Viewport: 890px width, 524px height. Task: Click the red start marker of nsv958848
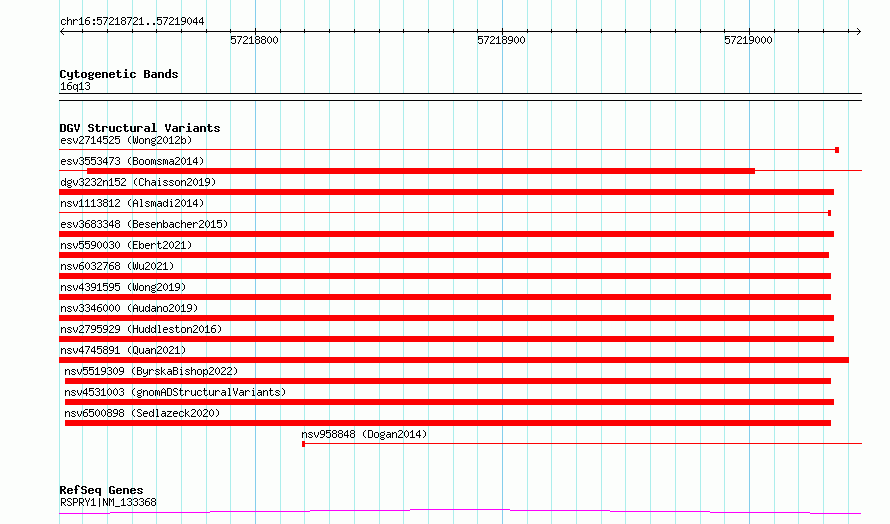pyautogui.click(x=304, y=444)
